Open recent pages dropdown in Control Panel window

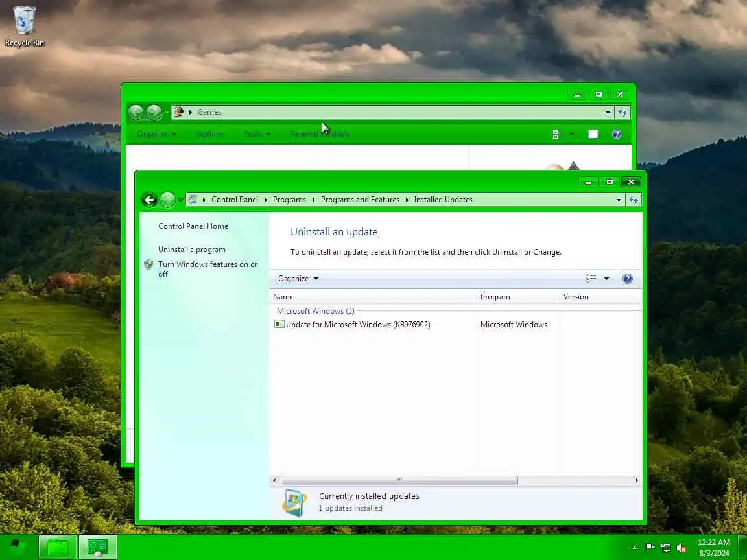180,200
